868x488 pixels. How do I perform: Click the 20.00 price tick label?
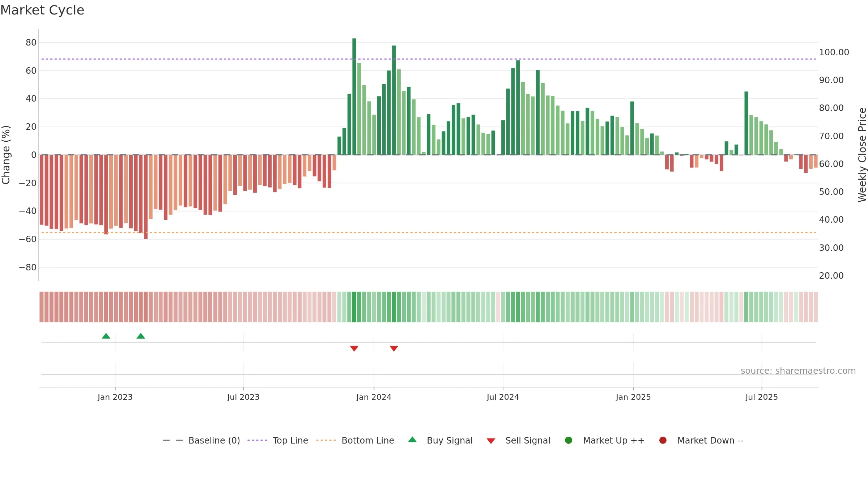coord(831,275)
